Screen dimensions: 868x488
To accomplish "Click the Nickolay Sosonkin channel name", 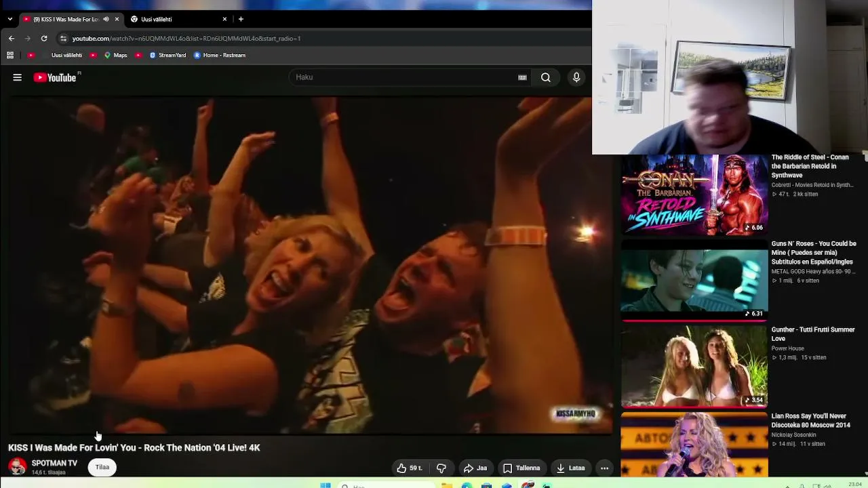I will [793, 435].
